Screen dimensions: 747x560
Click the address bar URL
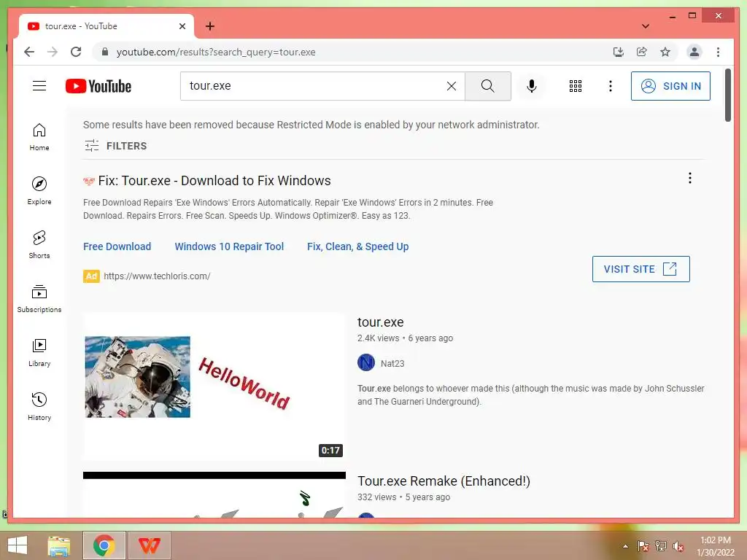click(x=216, y=52)
